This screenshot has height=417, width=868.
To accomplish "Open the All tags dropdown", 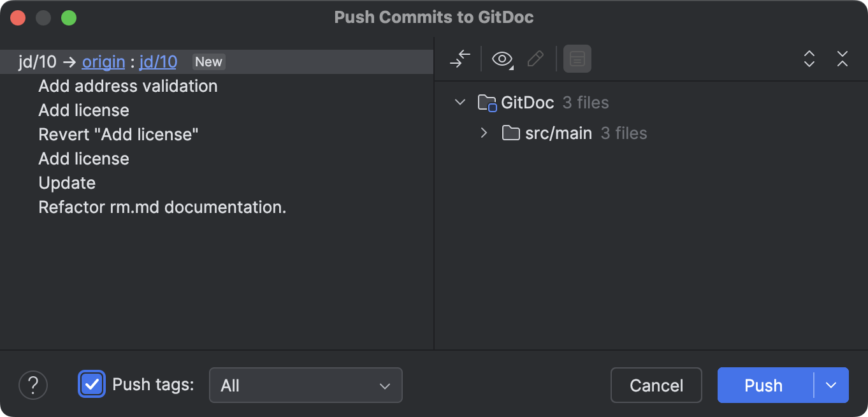I will coord(305,385).
